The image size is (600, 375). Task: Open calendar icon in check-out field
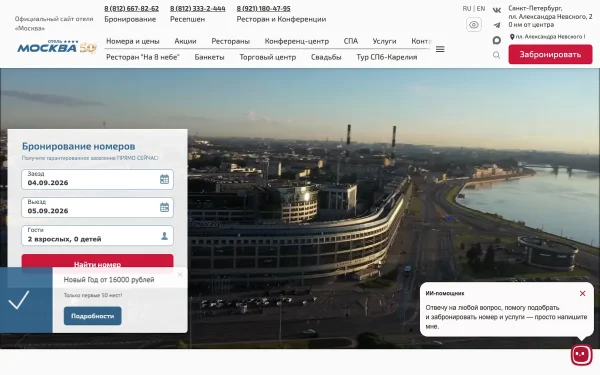tap(164, 207)
